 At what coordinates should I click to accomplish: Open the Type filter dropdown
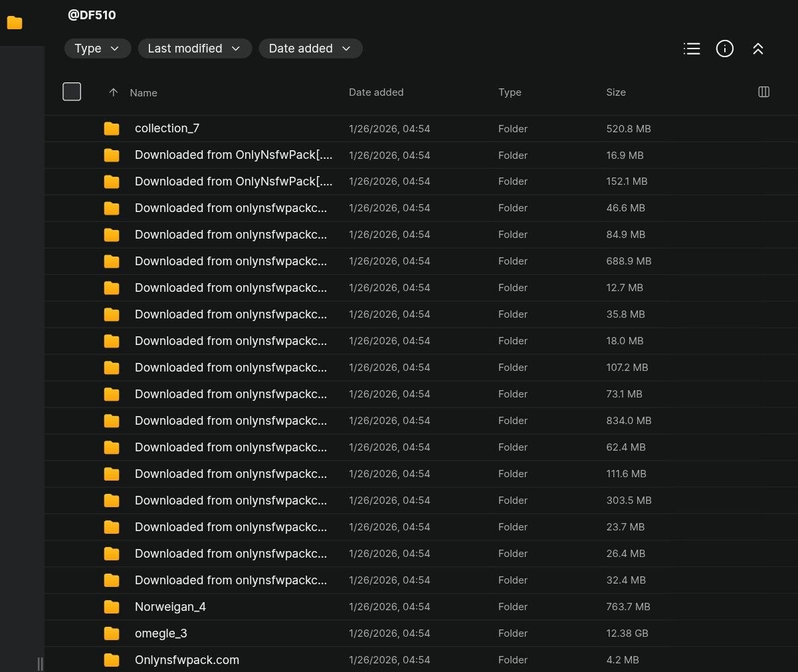tap(97, 49)
